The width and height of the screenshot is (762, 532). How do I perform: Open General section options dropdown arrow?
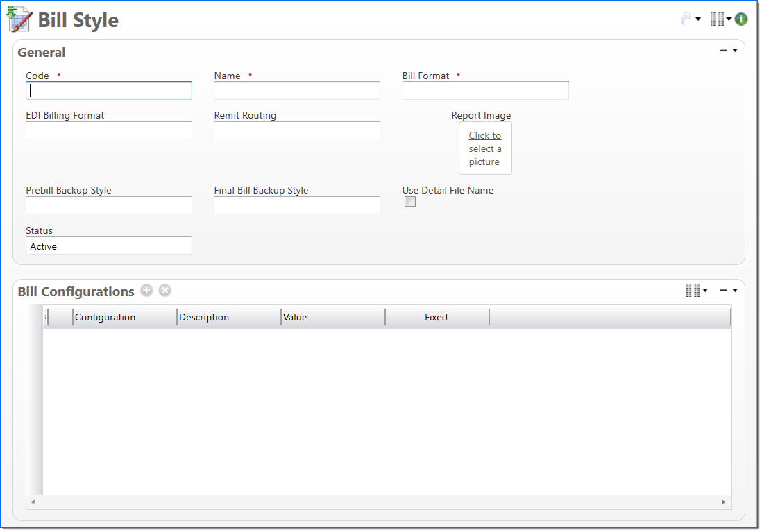(x=735, y=51)
